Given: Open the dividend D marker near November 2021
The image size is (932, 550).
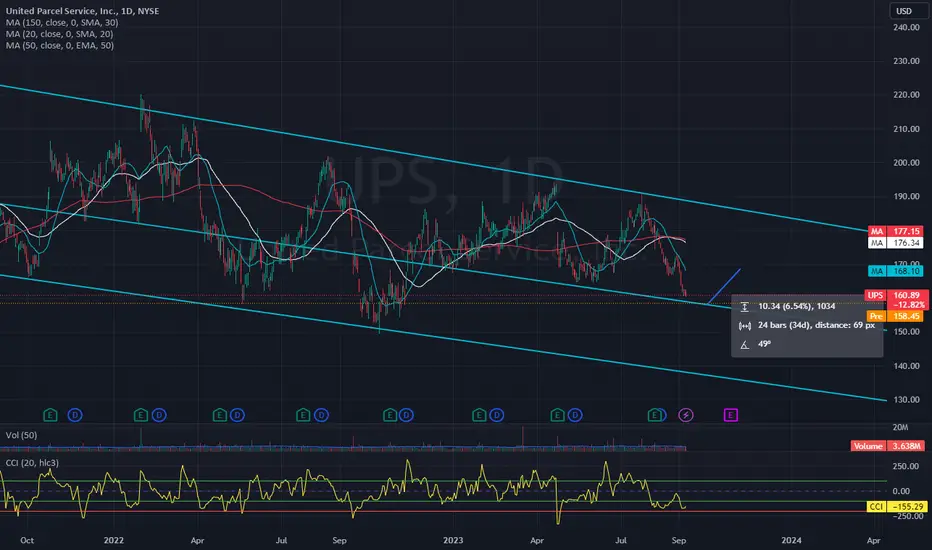Looking at the screenshot, I should 74,415.
